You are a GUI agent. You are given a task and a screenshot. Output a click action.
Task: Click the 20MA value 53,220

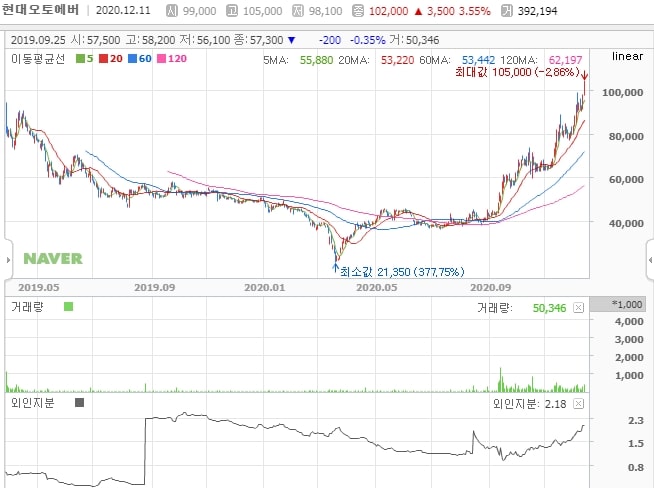397,60
